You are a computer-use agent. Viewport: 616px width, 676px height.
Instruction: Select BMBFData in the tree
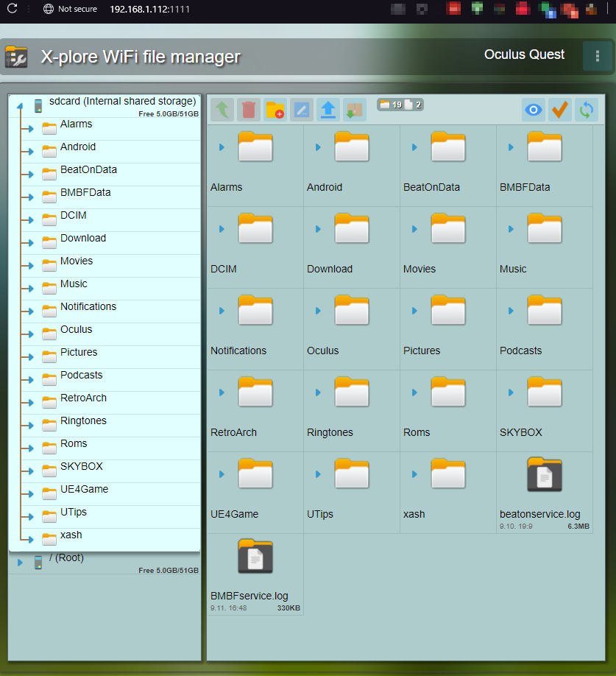tap(85, 193)
